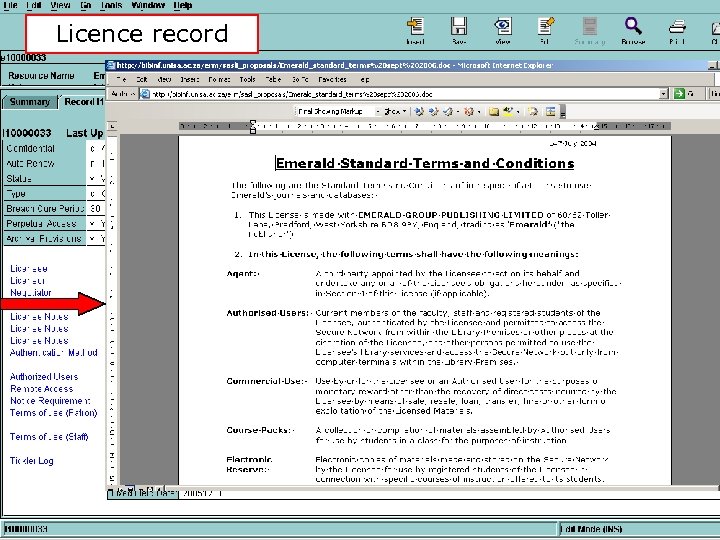Open the Notice Requirement link
This screenshot has width=720, height=540.
[x=50, y=400]
